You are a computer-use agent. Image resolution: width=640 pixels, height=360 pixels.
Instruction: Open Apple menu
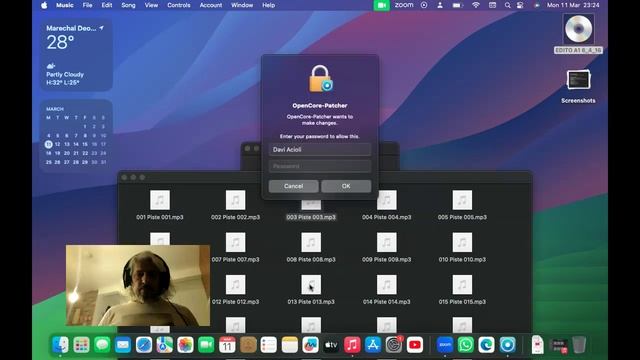point(44,5)
